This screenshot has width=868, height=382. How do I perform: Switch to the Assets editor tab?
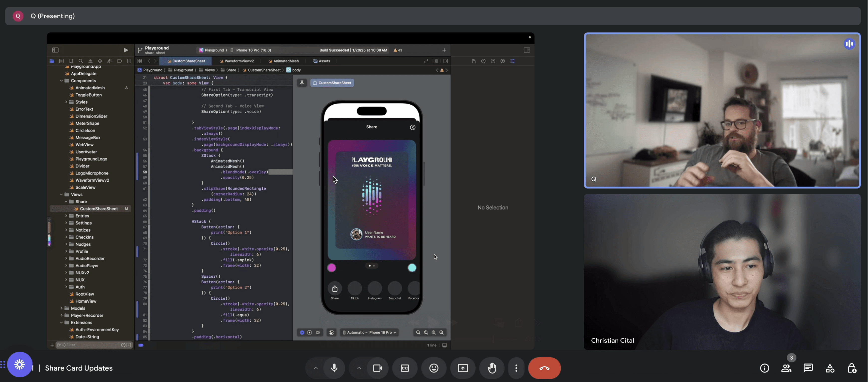(x=322, y=61)
